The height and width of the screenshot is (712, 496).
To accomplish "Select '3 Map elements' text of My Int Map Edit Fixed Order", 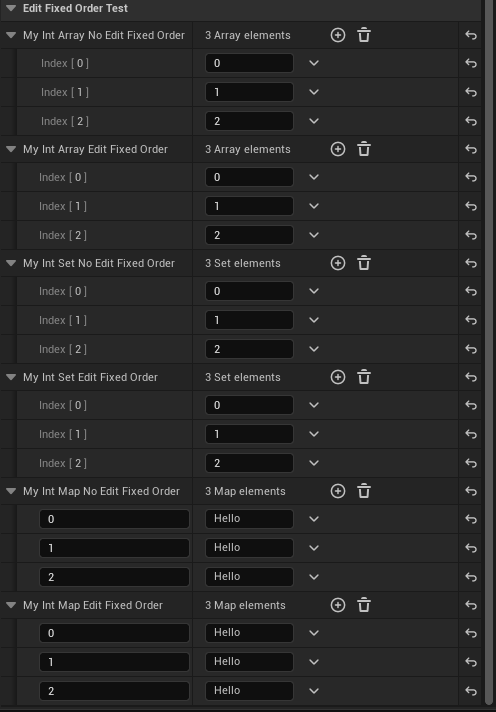I will point(245,605).
